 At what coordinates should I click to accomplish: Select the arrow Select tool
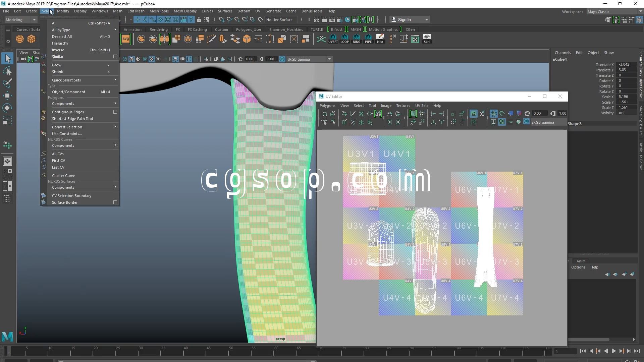tap(7, 59)
